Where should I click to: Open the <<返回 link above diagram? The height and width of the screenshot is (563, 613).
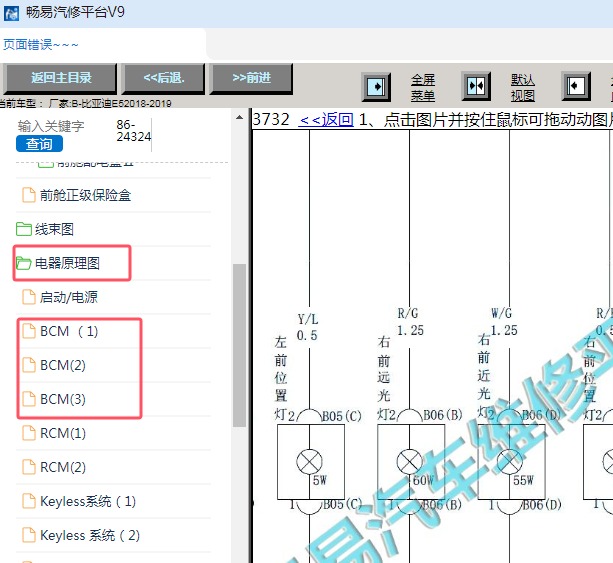(326, 120)
